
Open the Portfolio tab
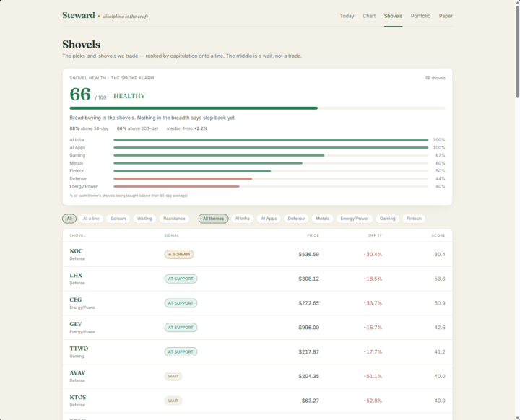(420, 16)
